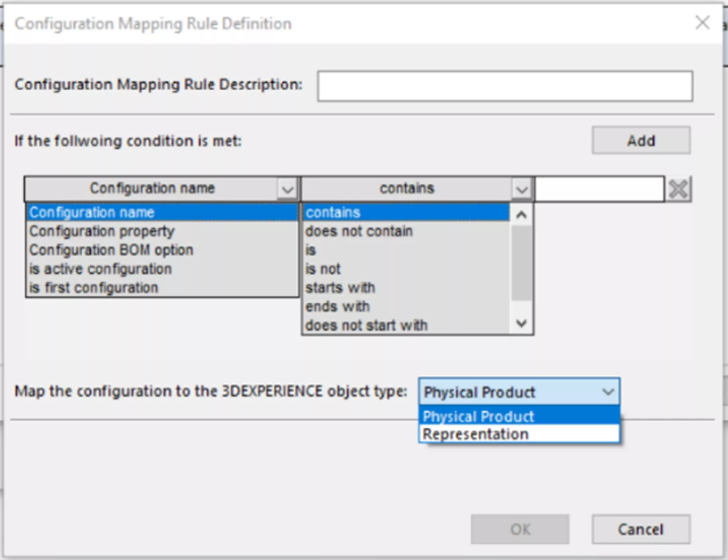Select Representation object type
The width and height of the screenshot is (728, 560).
click(x=519, y=434)
